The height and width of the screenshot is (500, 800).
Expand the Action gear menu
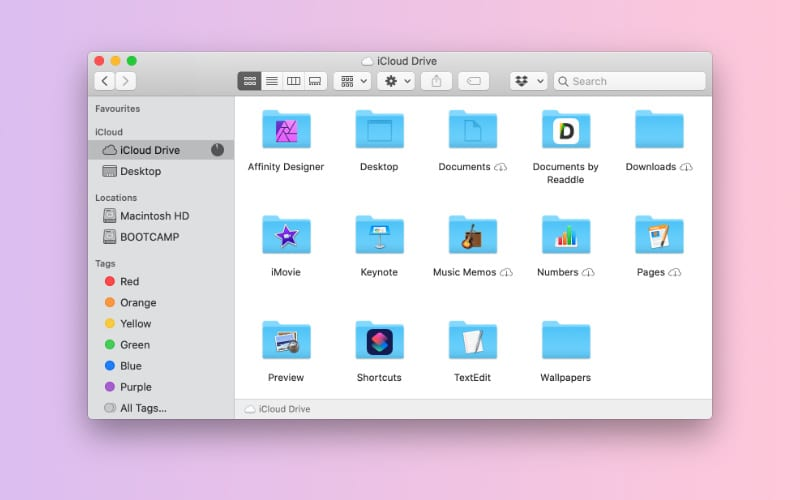(396, 81)
